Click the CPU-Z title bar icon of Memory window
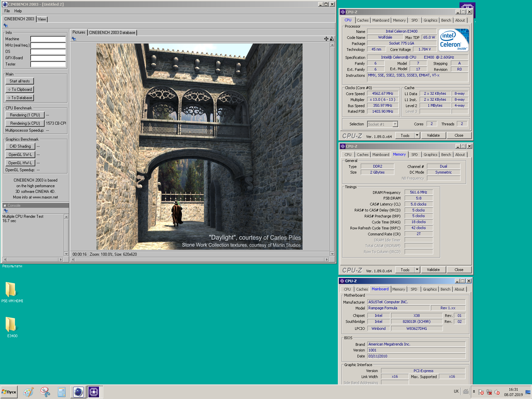This screenshot has height=399, width=532. 342,146
